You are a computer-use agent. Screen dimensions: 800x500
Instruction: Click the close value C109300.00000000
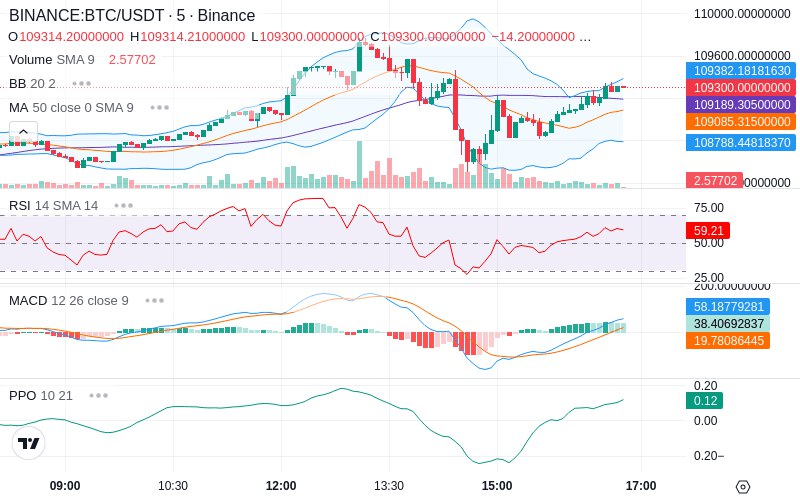(428, 37)
